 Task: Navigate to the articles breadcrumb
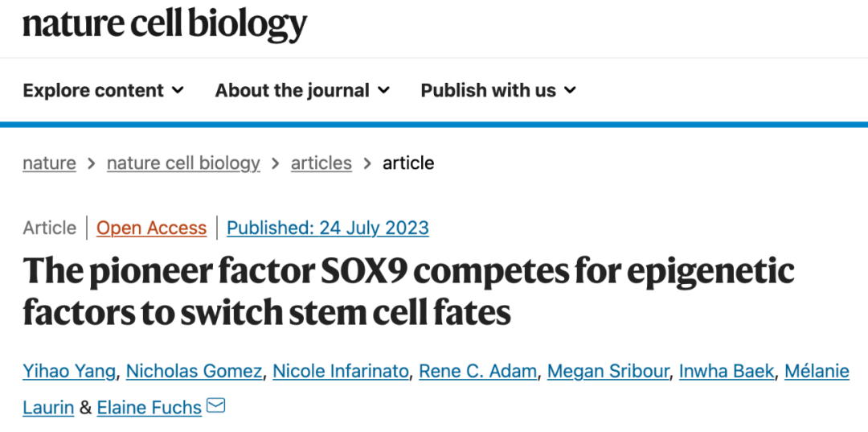point(321,163)
